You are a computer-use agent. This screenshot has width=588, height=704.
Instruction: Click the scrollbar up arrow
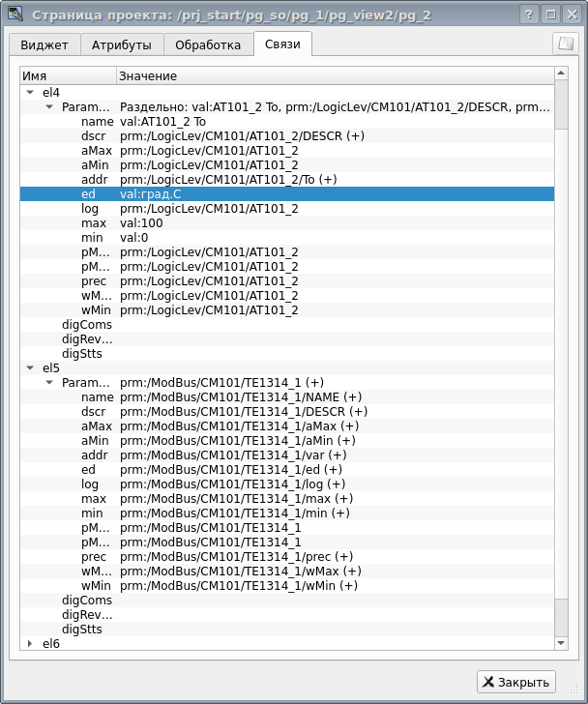tap(560, 74)
